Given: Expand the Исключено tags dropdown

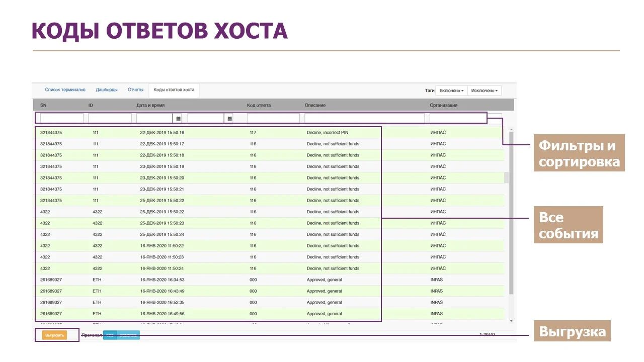Looking at the screenshot, I should [x=484, y=90].
